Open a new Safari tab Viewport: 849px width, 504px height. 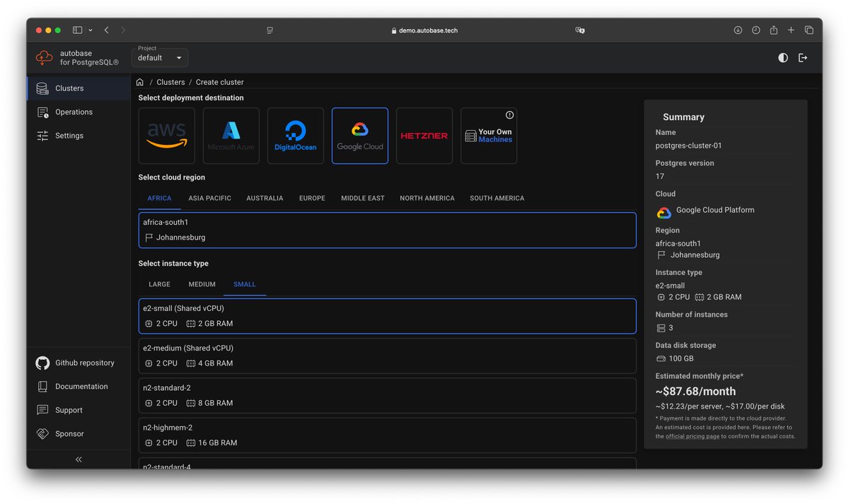coord(791,30)
